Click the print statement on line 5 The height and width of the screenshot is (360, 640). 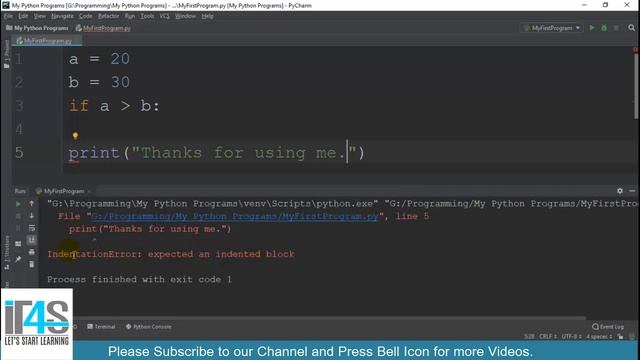coord(216,153)
